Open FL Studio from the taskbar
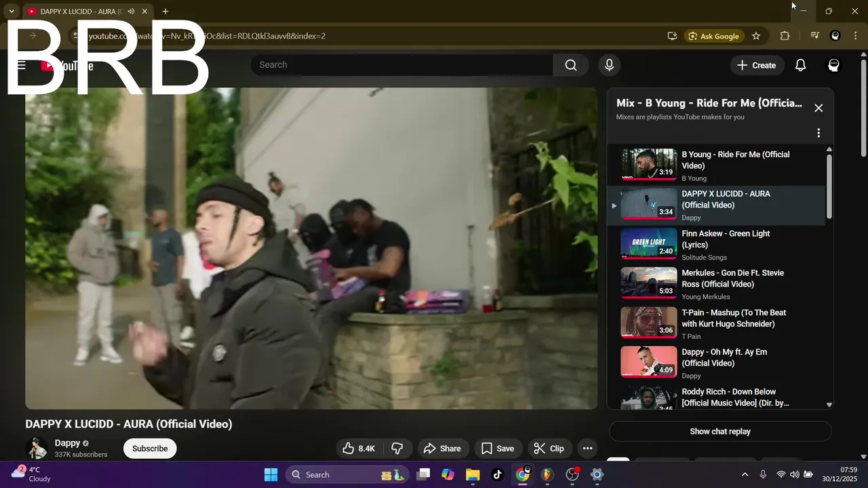The height and width of the screenshot is (488, 868). click(x=547, y=474)
